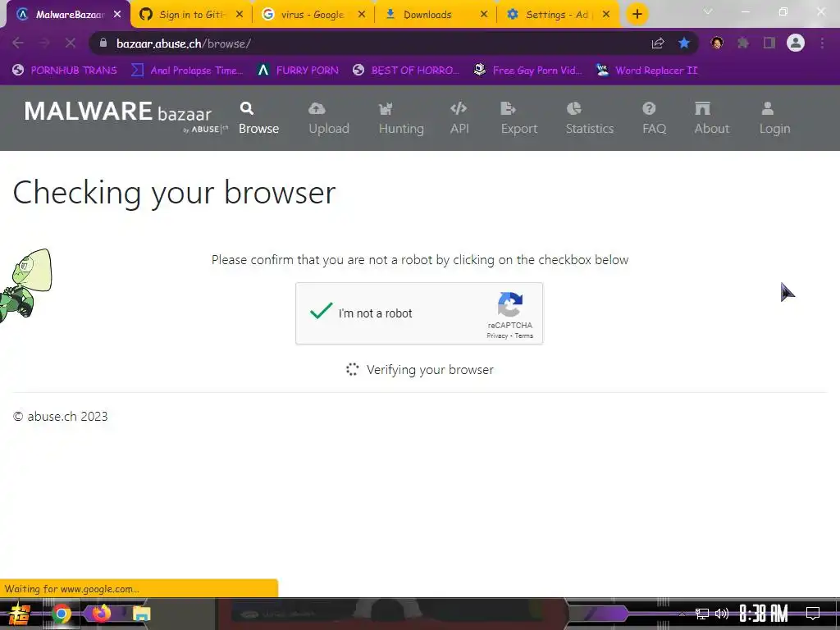Open the 8:38 AM clock
Viewport: 840px width, 630px height.
764,614
